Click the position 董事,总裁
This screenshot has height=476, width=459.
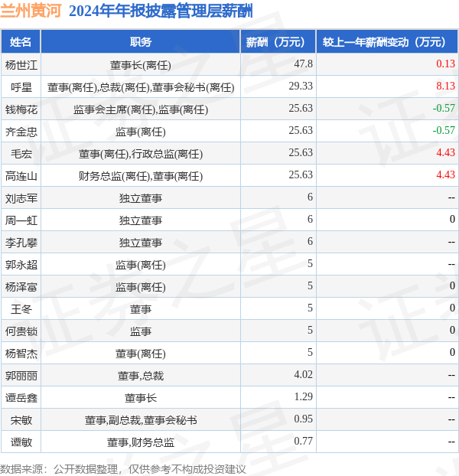[141, 376]
